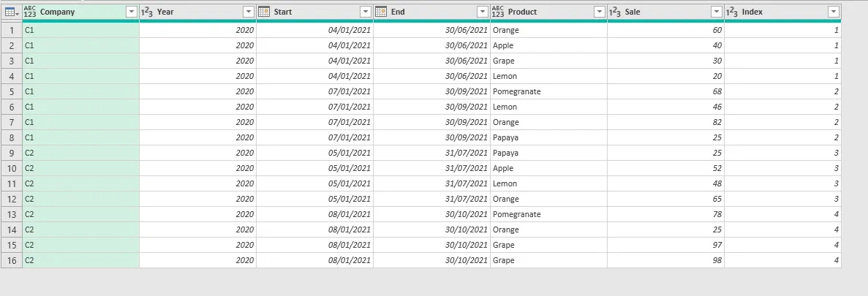Click Company cell C1 in row 3
The height and width of the screenshot is (296, 868).
point(81,61)
